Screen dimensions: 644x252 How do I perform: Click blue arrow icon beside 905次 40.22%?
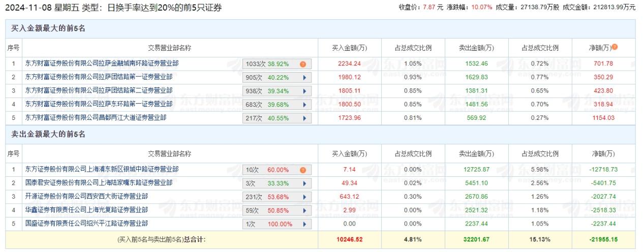click(304, 78)
